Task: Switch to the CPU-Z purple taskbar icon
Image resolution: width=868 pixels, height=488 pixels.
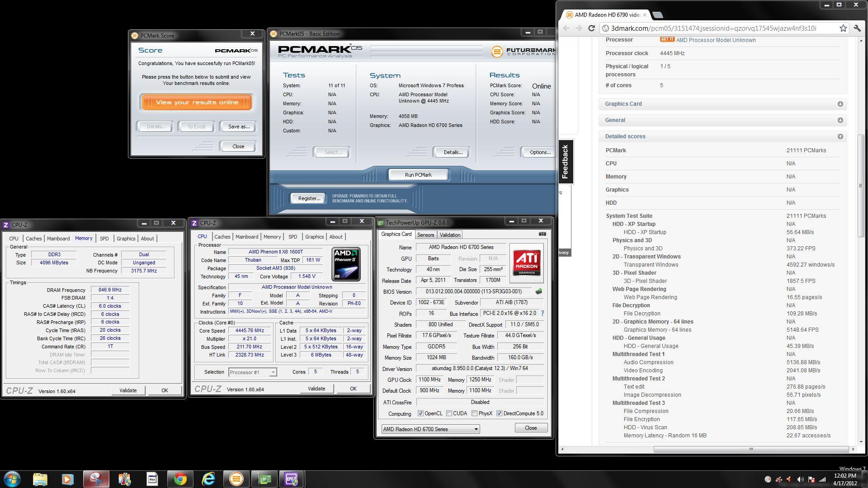Action: (292, 479)
